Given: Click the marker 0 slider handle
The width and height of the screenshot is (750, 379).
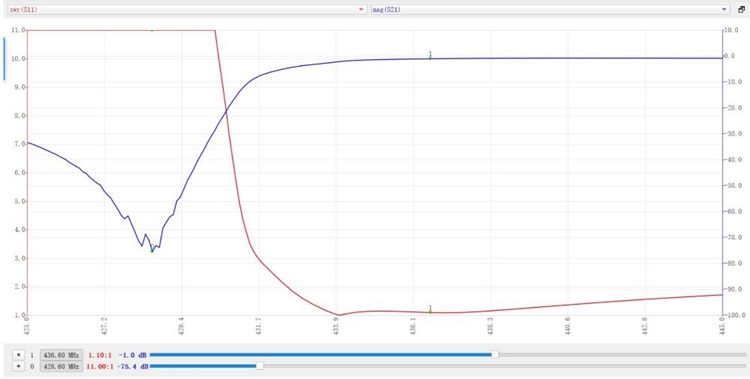Looking at the screenshot, I should tap(259, 366).
